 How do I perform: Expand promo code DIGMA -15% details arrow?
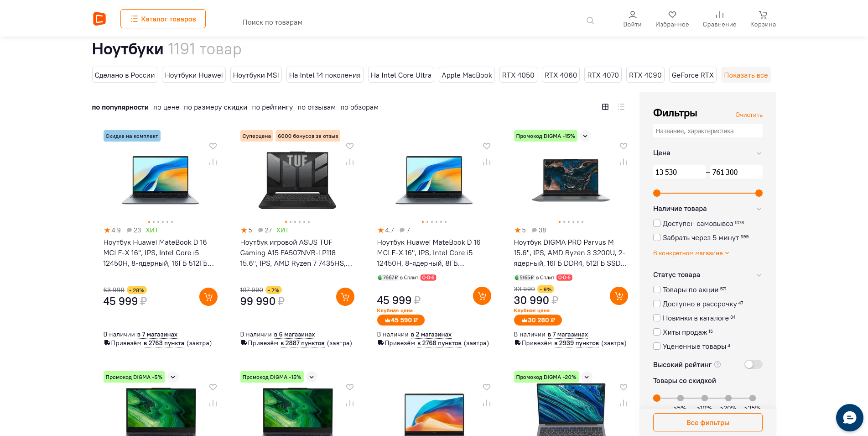(585, 136)
